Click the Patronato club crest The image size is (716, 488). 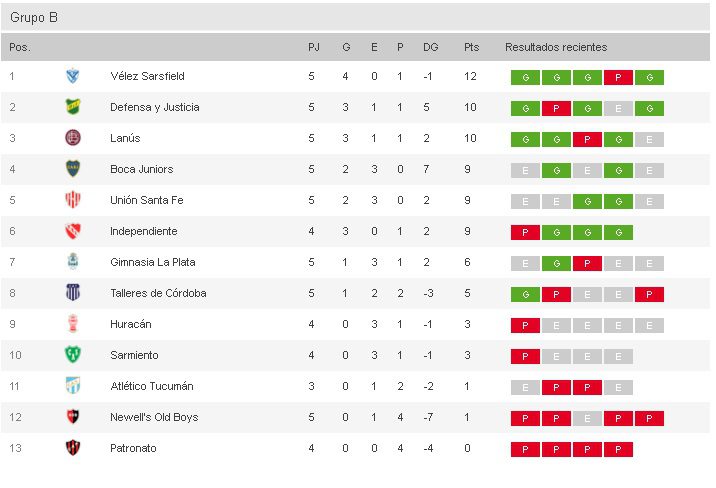tap(72, 448)
